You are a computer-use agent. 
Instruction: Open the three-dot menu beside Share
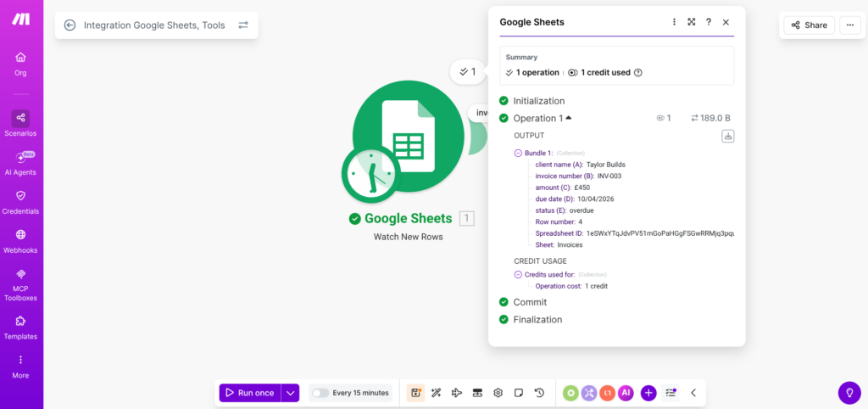point(850,25)
